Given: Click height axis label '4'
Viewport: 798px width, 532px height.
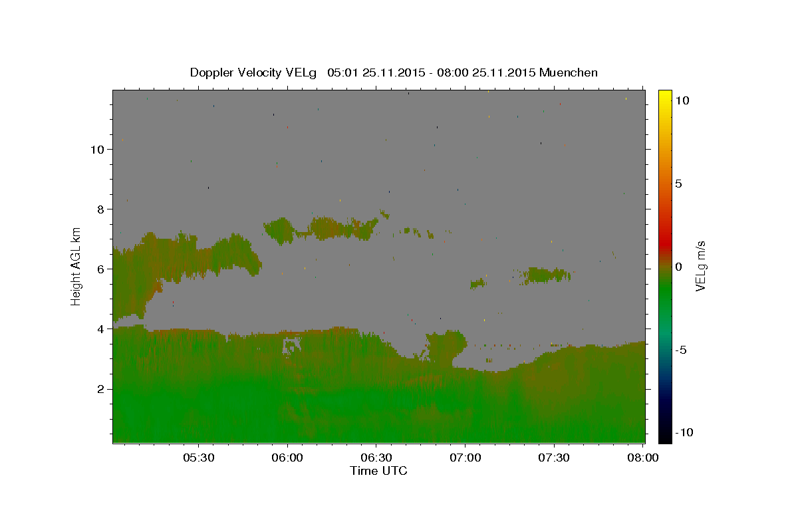Looking at the screenshot, I should point(101,329).
